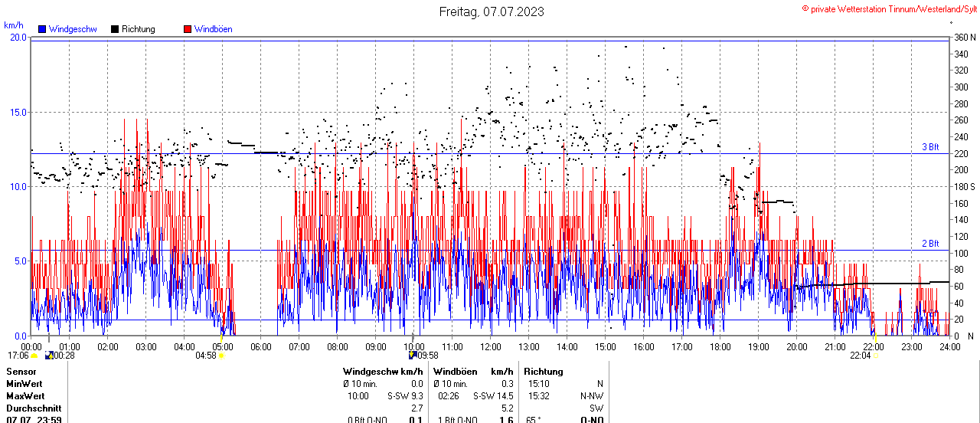Click the sun icon right of 22:04
Viewport: 980px width, 423px height.
(877, 356)
